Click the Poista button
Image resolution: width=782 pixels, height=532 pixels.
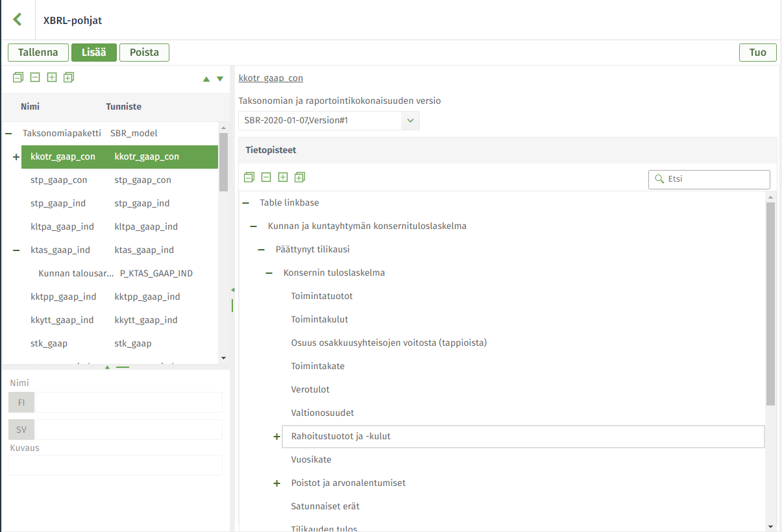pyautogui.click(x=144, y=53)
